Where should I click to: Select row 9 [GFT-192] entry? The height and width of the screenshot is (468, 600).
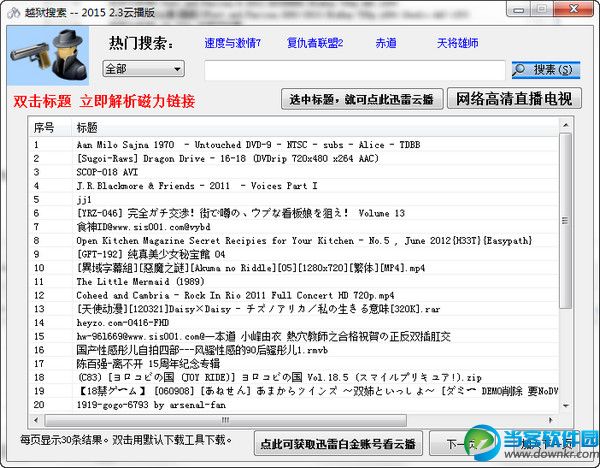click(x=293, y=254)
